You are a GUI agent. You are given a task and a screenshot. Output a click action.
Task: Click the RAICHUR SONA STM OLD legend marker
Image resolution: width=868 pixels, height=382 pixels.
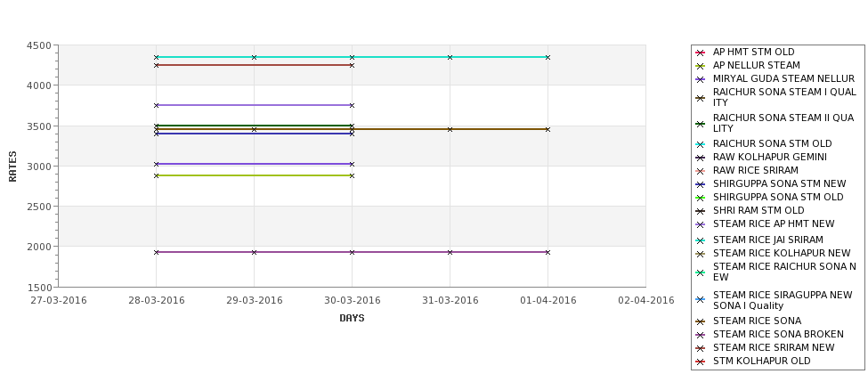701,144
